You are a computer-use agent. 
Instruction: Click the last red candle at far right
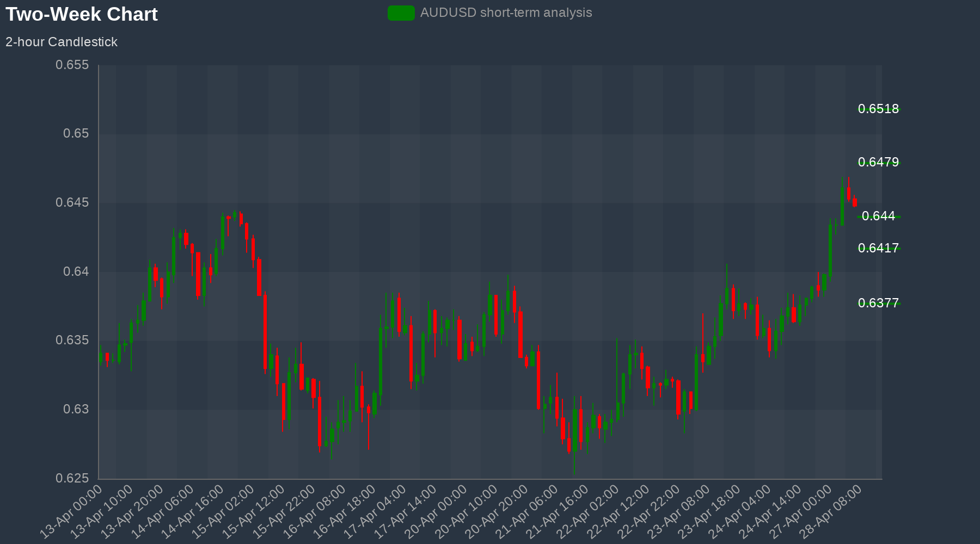click(x=855, y=202)
